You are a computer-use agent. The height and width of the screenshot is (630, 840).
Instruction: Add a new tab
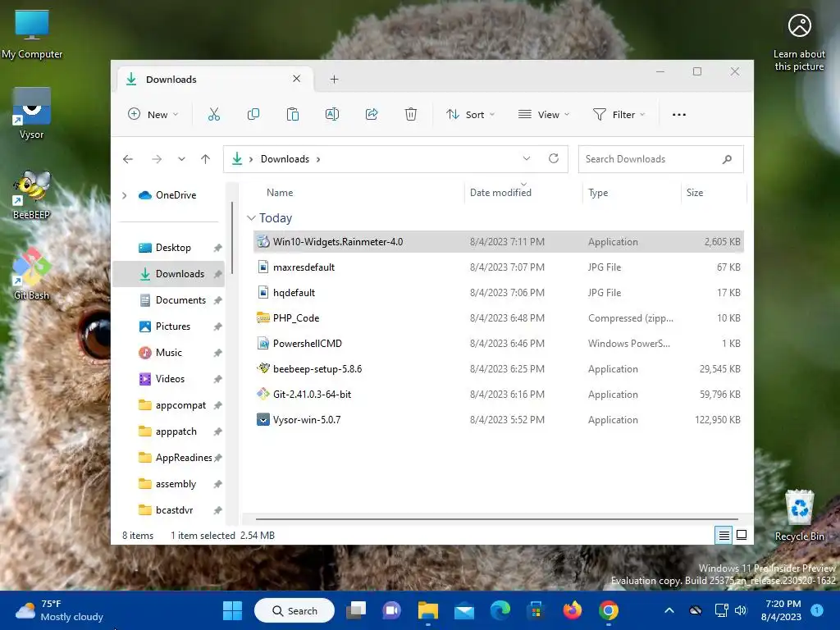[335, 80]
